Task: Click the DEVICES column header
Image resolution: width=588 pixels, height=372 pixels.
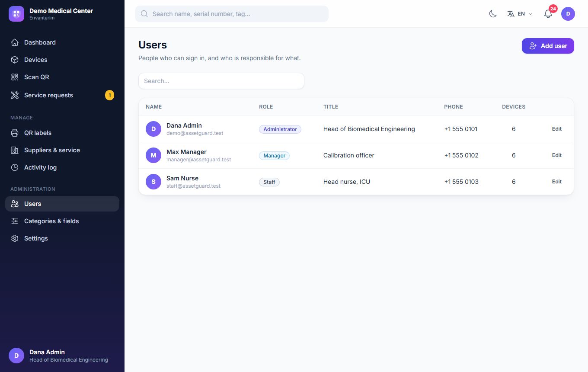Action: pyautogui.click(x=514, y=107)
